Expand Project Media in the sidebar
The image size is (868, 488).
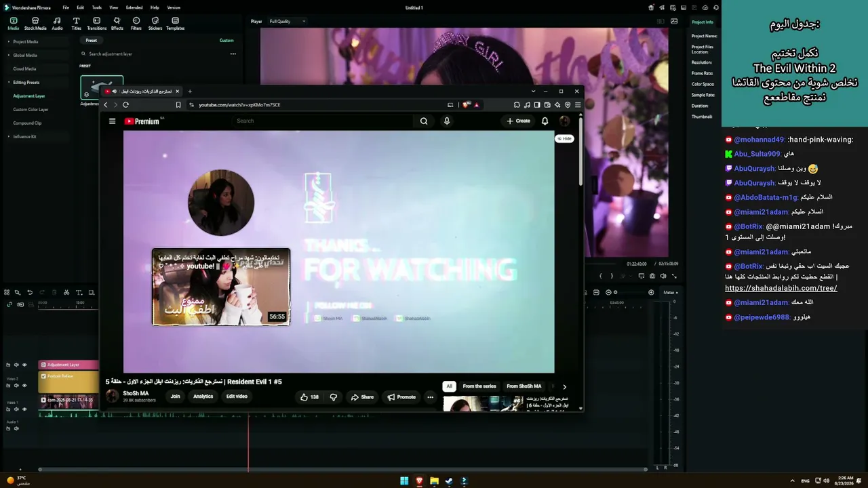click(x=8, y=41)
